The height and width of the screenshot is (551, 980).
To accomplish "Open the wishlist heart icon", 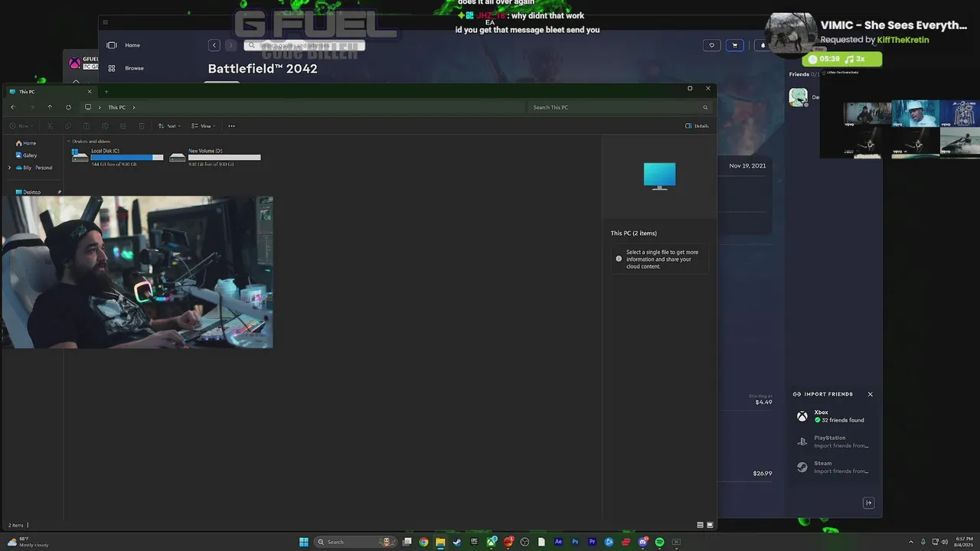I will pos(711,45).
